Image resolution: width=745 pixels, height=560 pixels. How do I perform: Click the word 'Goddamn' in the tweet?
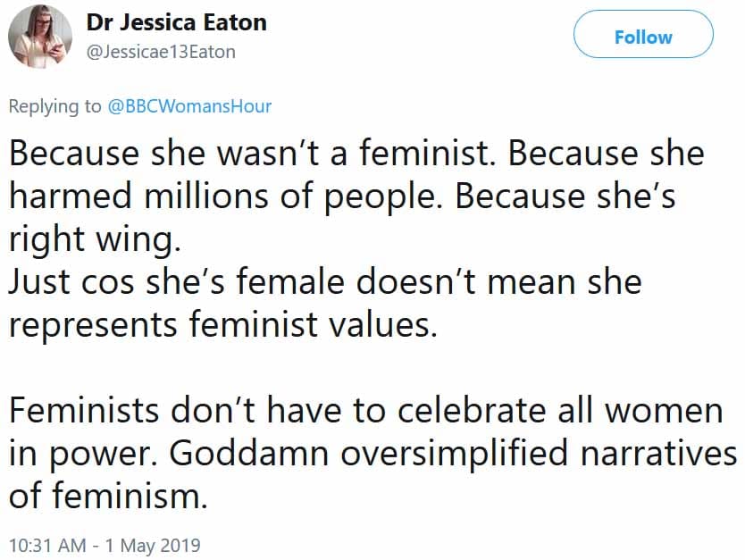(x=249, y=452)
